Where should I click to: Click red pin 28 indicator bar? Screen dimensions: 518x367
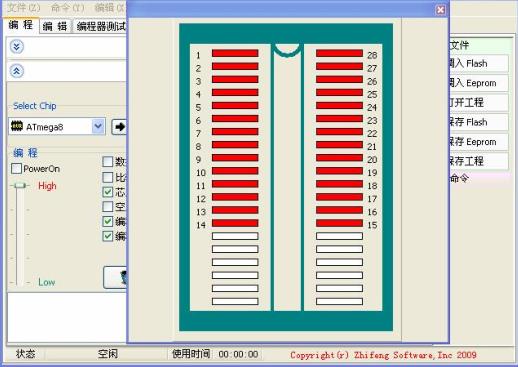pos(339,53)
